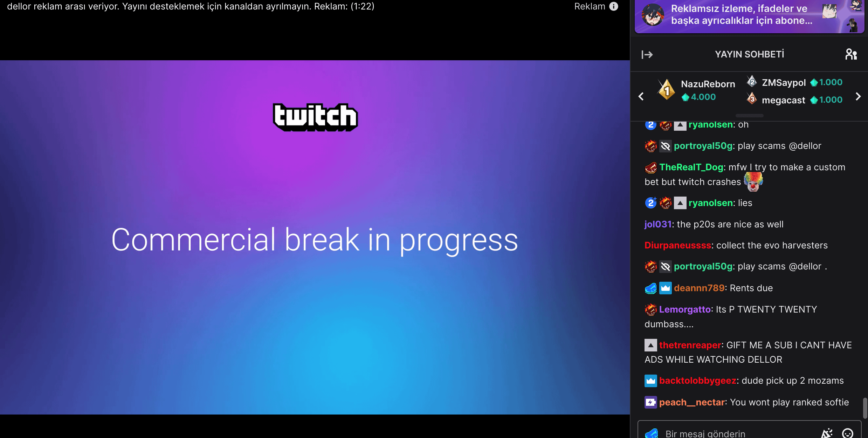Click the chat scrollbar thumb
Viewport: 868px width, 438px height.
pyautogui.click(x=865, y=408)
